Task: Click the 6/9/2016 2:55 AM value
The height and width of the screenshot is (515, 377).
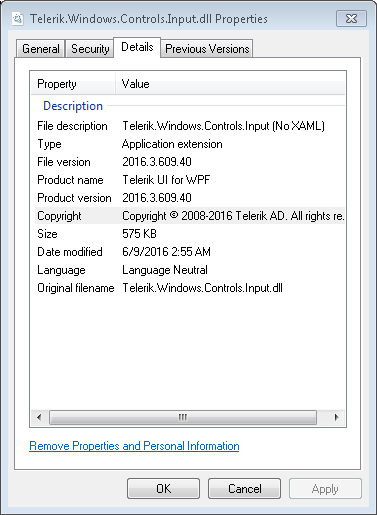Action: point(166,252)
